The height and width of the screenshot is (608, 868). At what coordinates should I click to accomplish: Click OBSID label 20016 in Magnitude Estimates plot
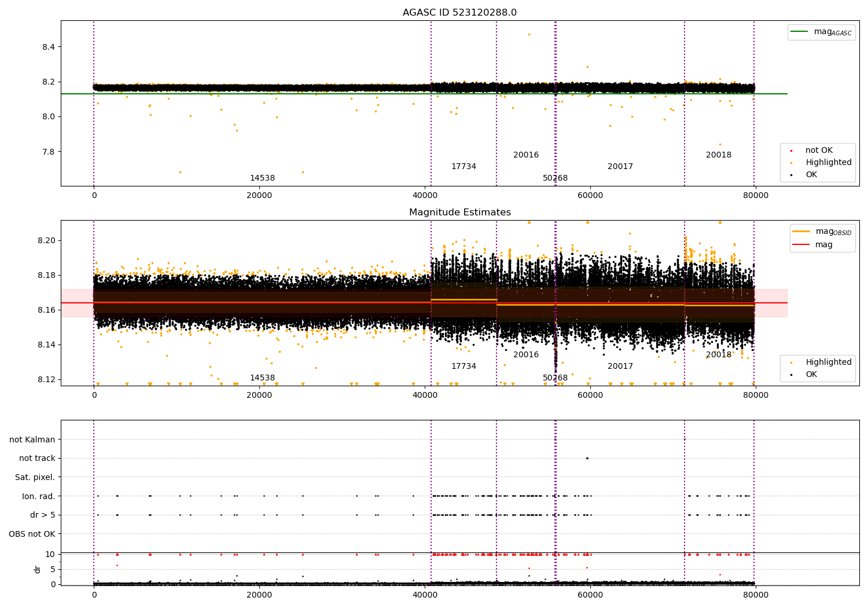[x=526, y=355]
